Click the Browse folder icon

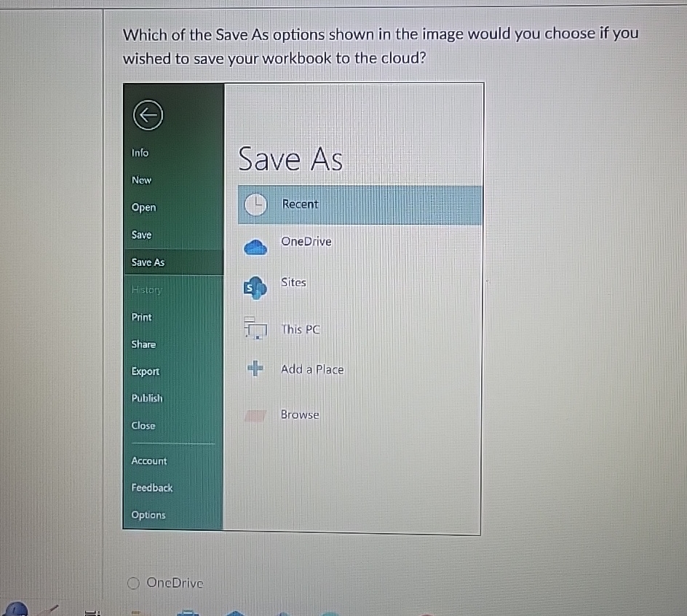(x=255, y=415)
